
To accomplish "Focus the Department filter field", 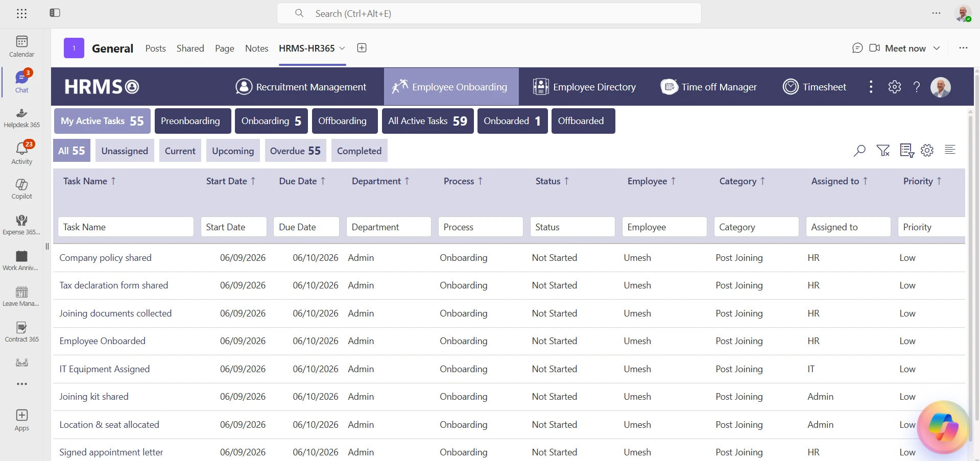I will (389, 227).
